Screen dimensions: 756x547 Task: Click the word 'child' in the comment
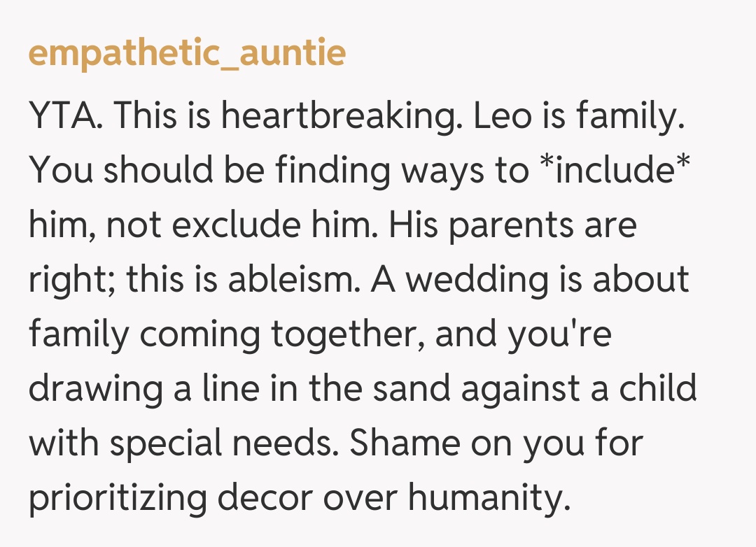pyautogui.click(x=658, y=388)
